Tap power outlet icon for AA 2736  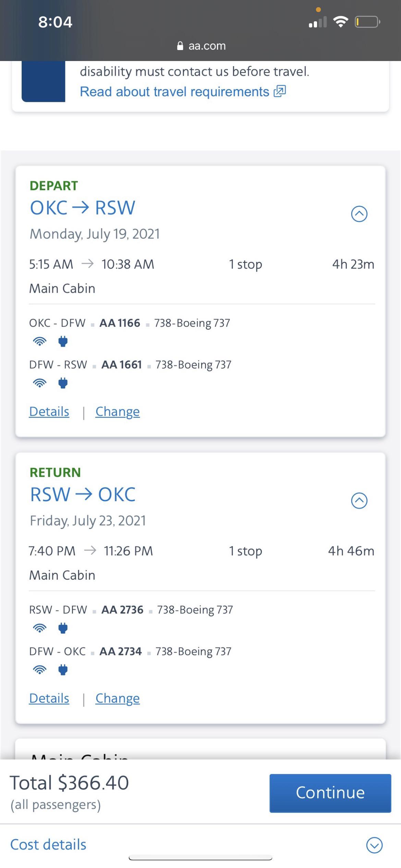pyautogui.click(x=63, y=628)
